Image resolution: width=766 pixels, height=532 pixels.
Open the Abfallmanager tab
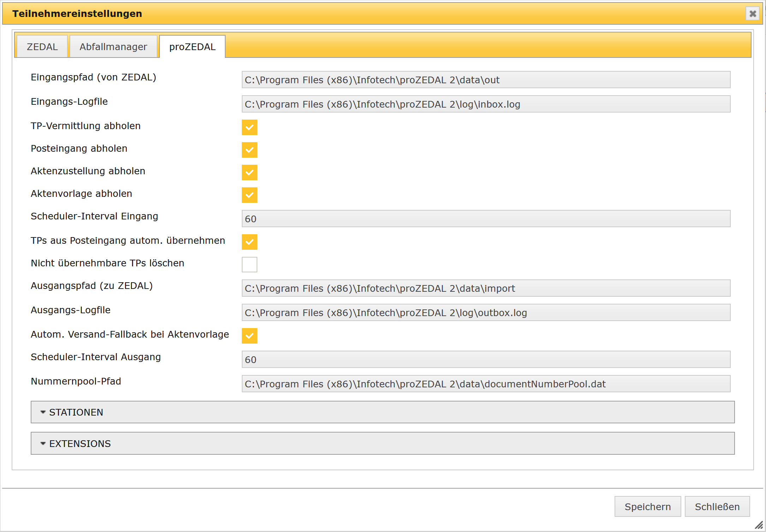pyautogui.click(x=113, y=47)
